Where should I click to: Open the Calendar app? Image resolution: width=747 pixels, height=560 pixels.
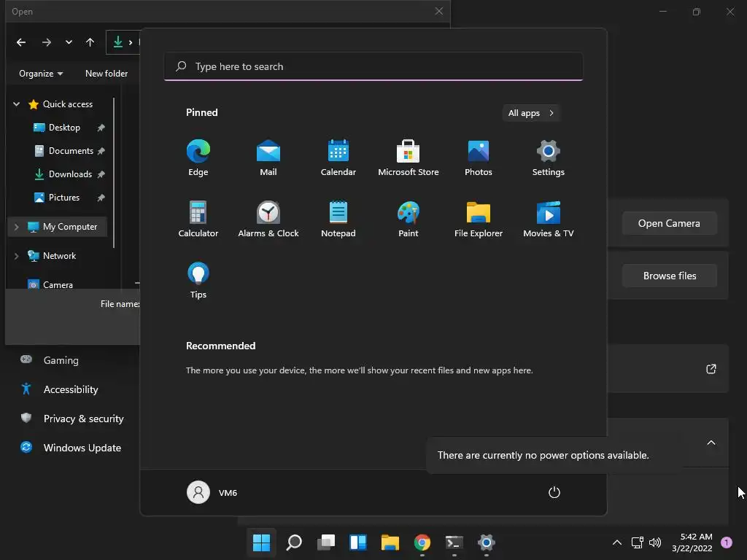pos(338,158)
